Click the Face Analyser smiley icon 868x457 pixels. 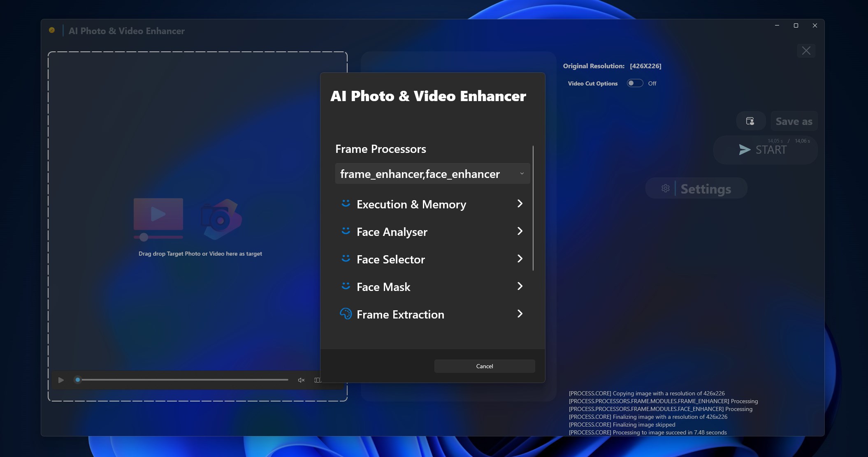[x=346, y=231]
